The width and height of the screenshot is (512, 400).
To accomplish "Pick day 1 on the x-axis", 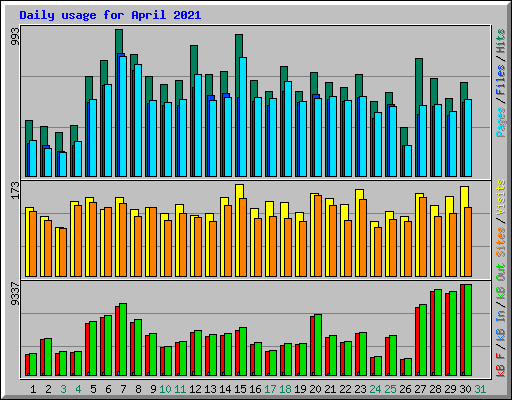I will coord(33,389).
